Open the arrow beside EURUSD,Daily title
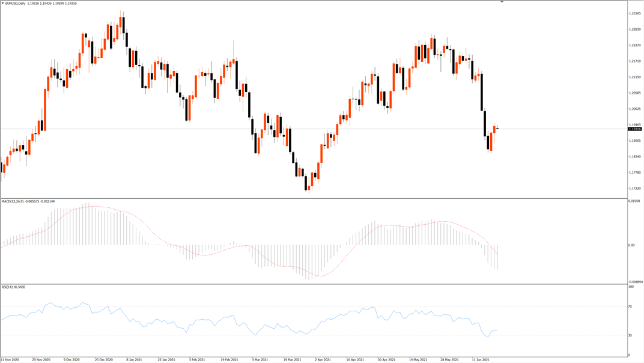 click(x=2, y=3)
